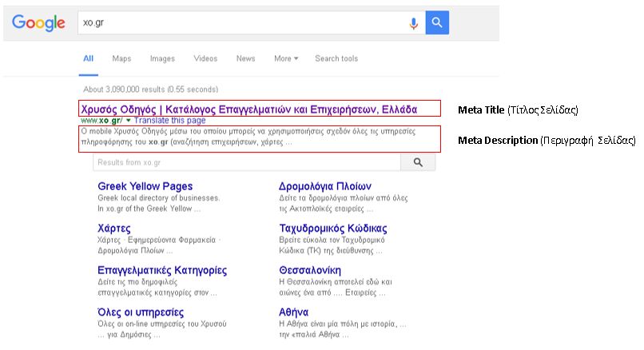Open the Αθήνα sitelink
Screen dimensions: 644x350
(293, 312)
